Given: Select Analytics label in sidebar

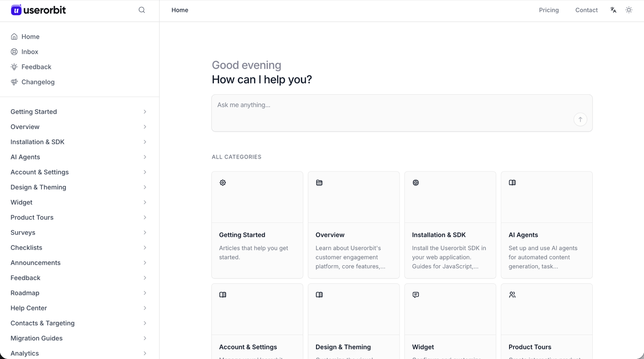Looking at the screenshot, I should click(25, 353).
